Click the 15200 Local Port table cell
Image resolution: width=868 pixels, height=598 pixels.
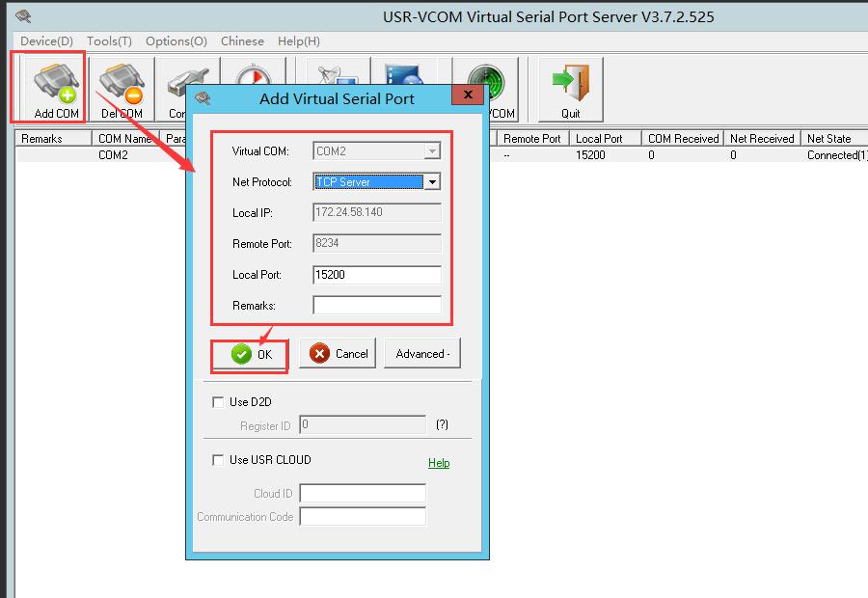click(590, 155)
